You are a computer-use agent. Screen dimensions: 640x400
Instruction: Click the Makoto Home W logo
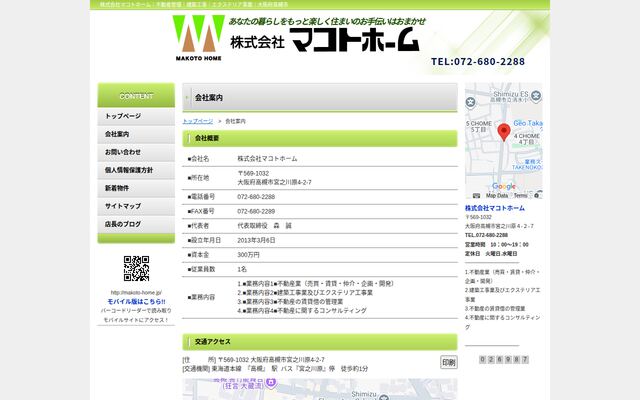point(198,38)
